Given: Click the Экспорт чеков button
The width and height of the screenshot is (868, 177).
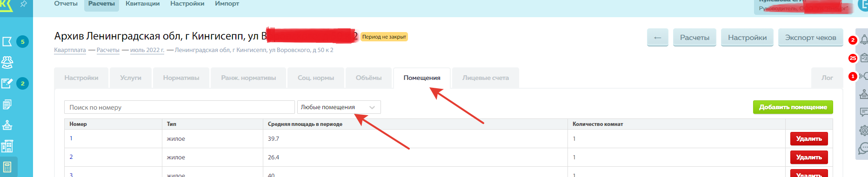Looking at the screenshot, I should 811,38.
